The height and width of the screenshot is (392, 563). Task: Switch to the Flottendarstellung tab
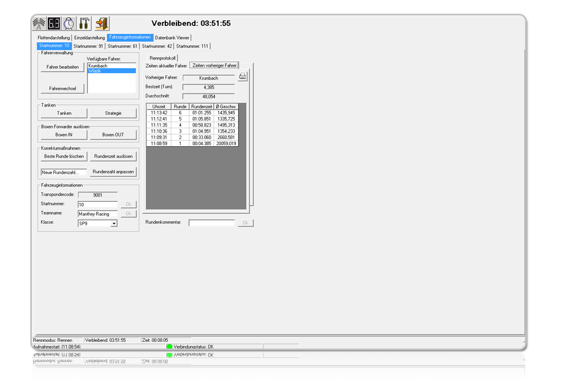click(53, 38)
